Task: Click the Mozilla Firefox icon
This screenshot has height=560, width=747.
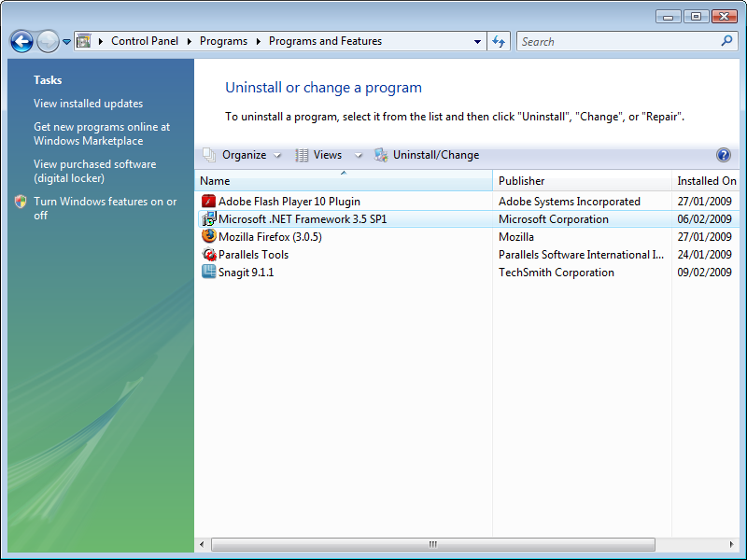Action: (x=208, y=237)
